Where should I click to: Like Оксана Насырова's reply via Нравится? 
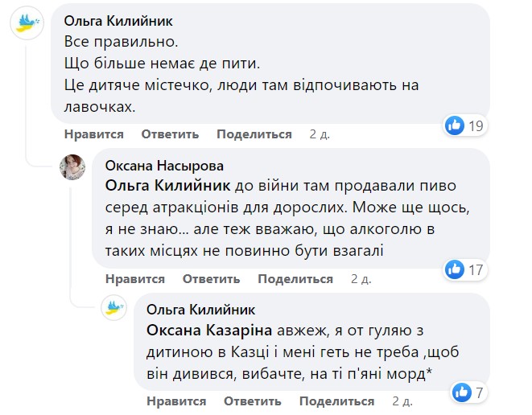point(135,279)
